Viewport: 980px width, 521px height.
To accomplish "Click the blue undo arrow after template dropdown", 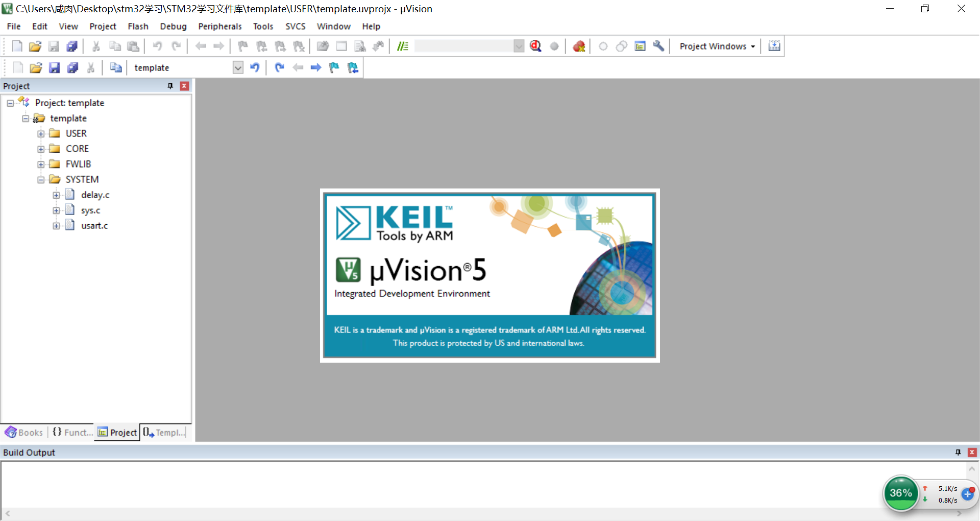I will coord(255,67).
